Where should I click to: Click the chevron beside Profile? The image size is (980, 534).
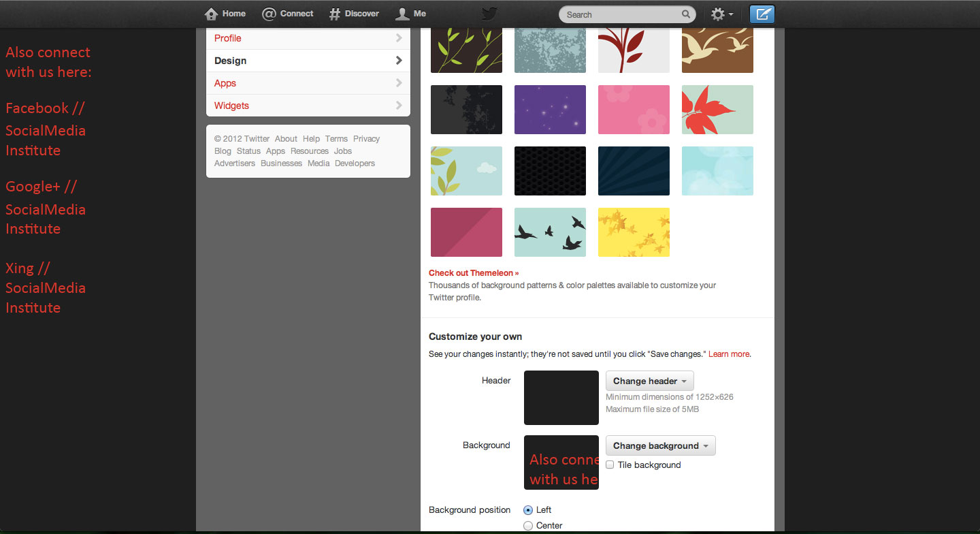399,38
